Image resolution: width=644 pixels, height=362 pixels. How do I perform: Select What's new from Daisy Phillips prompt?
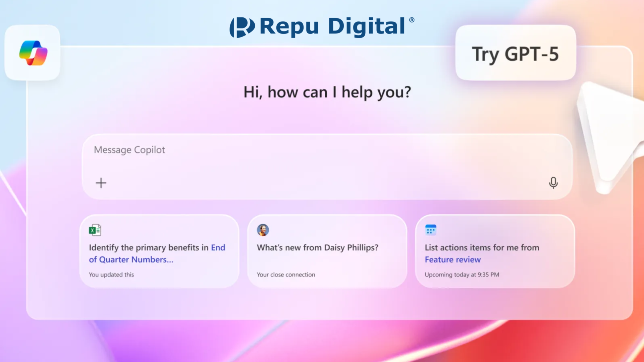pyautogui.click(x=327, y=251)
